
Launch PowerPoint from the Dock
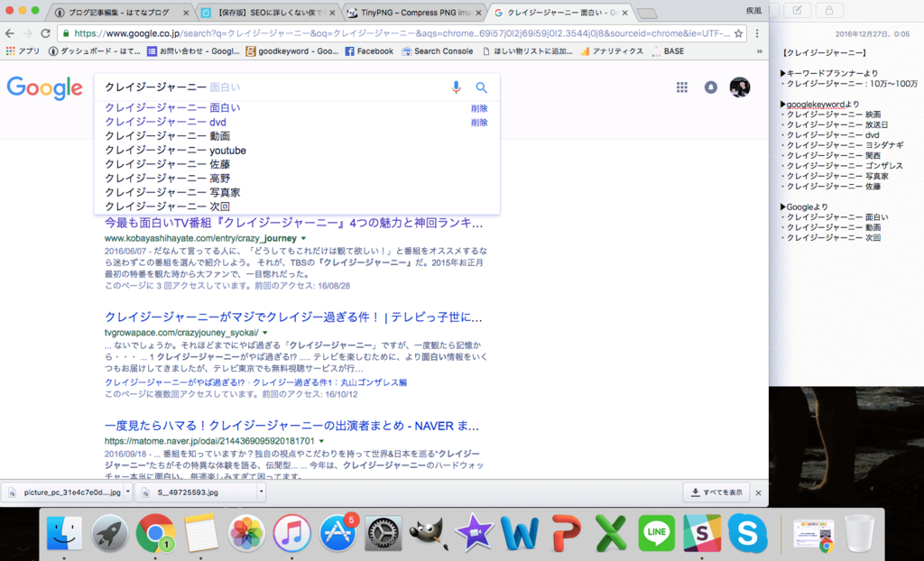click(x=566, y=533)
